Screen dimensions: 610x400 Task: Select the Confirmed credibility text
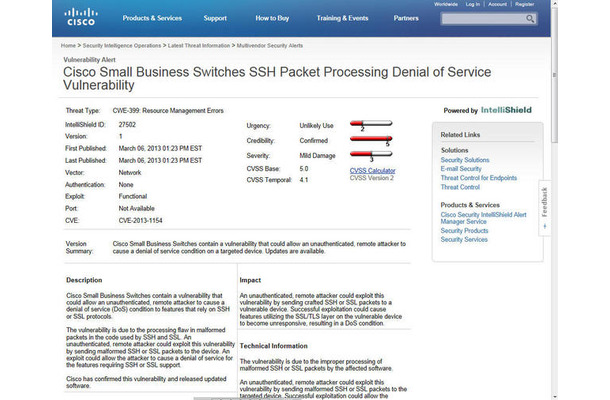[x=314, y=141]
